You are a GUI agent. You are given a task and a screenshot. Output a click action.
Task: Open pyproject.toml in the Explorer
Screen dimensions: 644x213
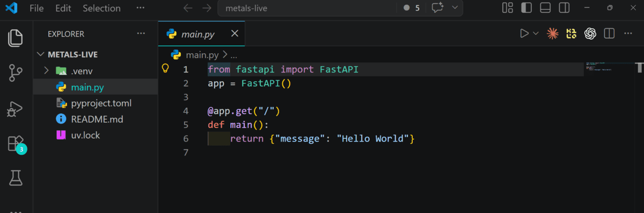96,103
